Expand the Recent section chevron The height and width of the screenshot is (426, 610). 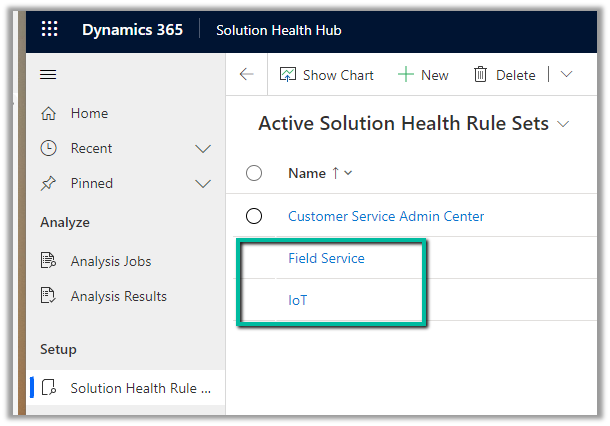point(203,149)
